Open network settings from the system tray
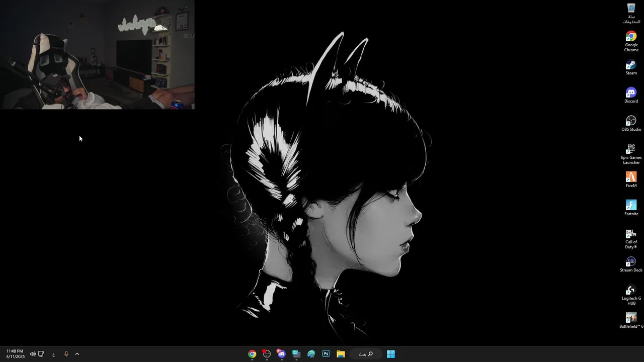This screenshot has height=362, width=644. [41, 354]
